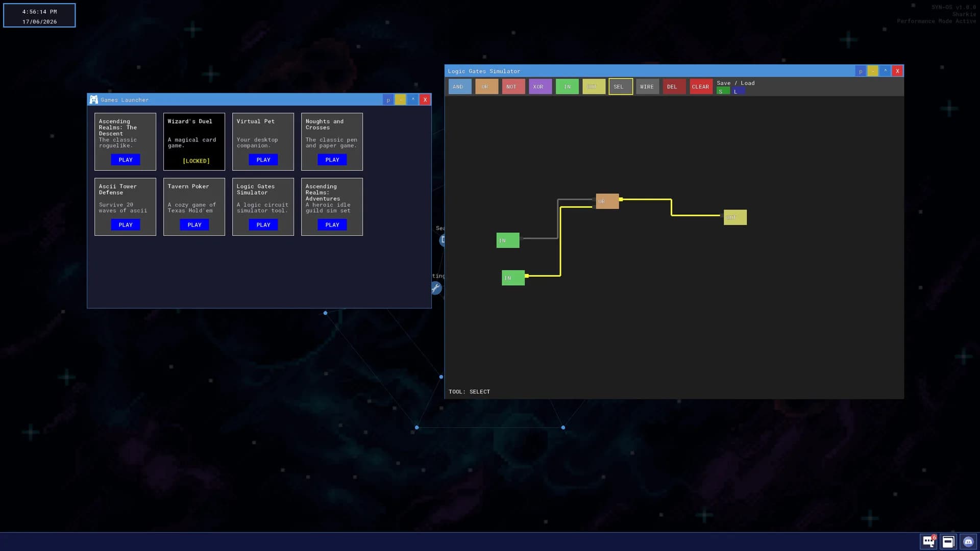Minimize the Games Launcher window
The image size is (980, 551).
point(401,99)
